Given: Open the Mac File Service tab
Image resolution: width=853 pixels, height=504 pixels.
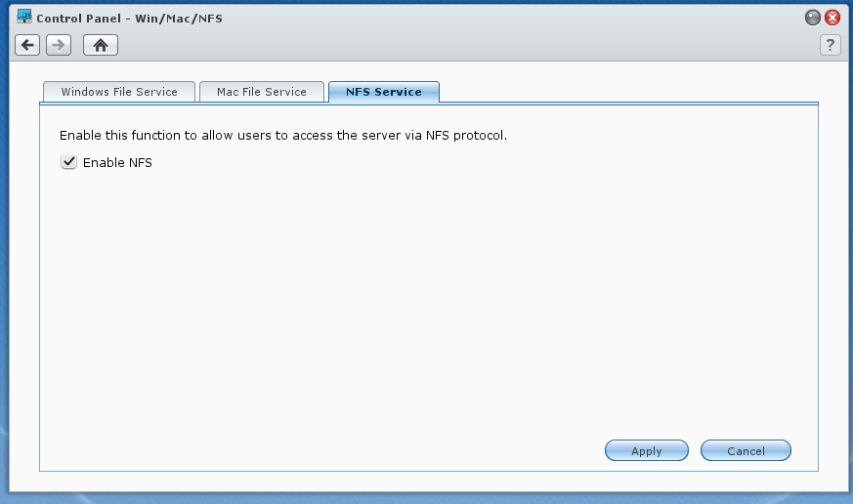Looking at the screenshot, I should click(x=262, y=92).
